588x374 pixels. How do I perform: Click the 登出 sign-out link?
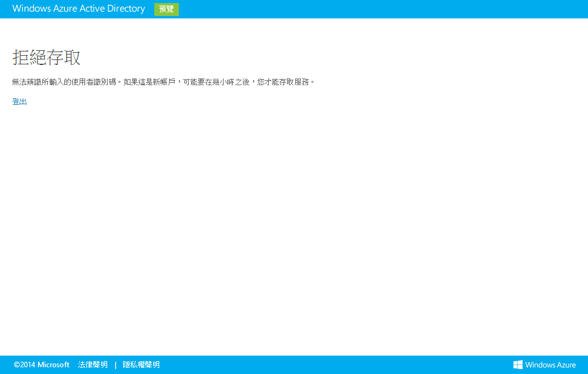coord(20,102)
